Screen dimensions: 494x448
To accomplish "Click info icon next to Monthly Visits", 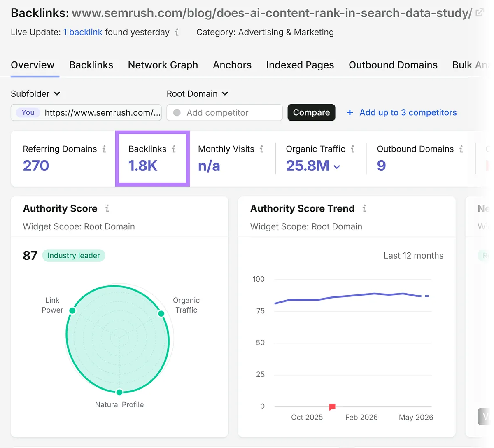I will coord(261,149).
